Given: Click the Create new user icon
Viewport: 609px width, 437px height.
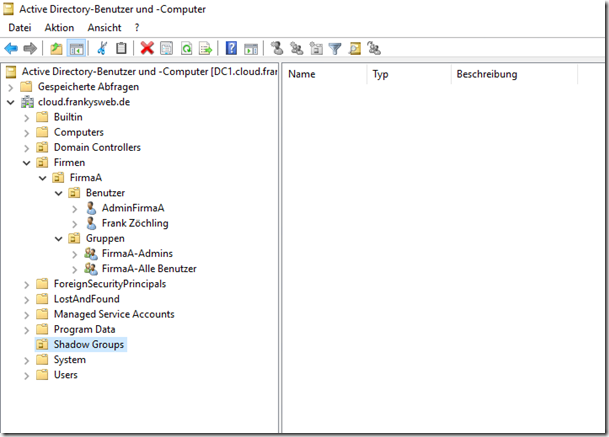Looking at the screenshot, I should tap(277, 48).
